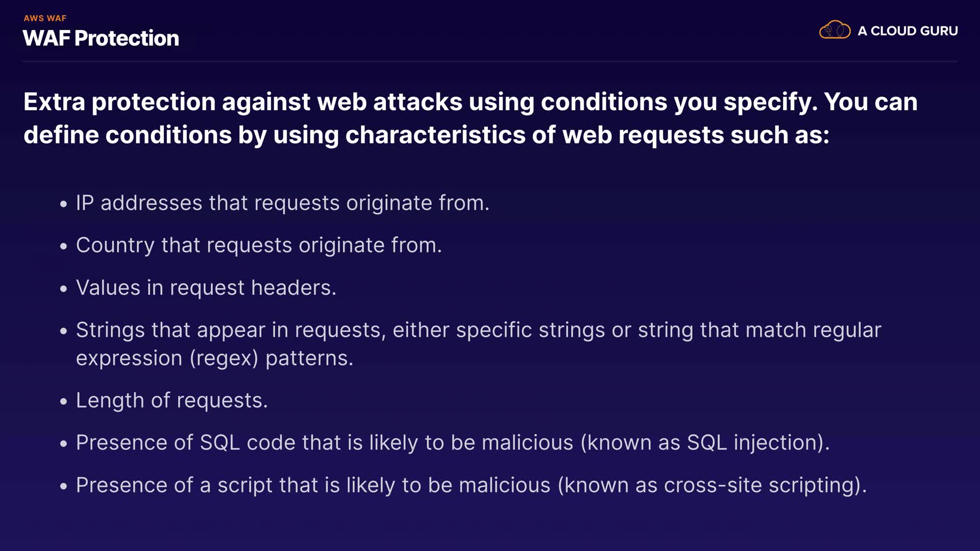Click the orange "AWS WAF" section label
980x551 pixels.
pyautogui.click(x=45, y=18)
